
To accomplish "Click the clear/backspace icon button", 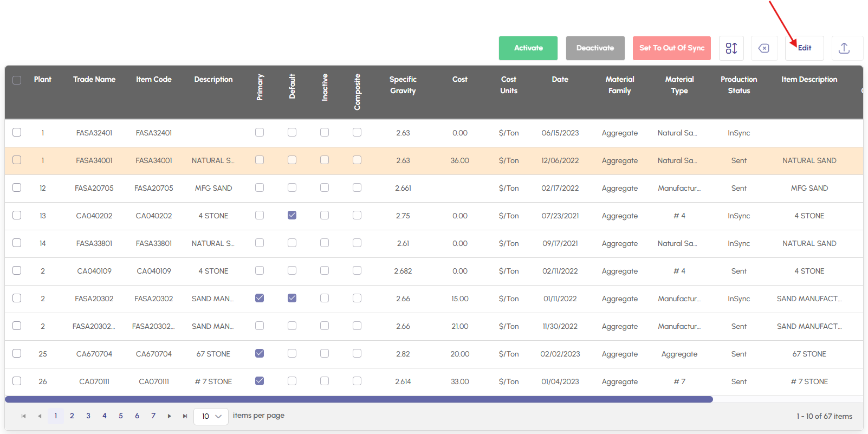I will tap(763, 48).
